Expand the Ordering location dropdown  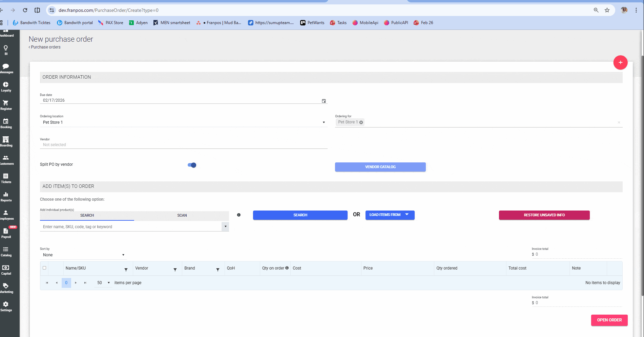pyautogui.click(x=324, y=122)
